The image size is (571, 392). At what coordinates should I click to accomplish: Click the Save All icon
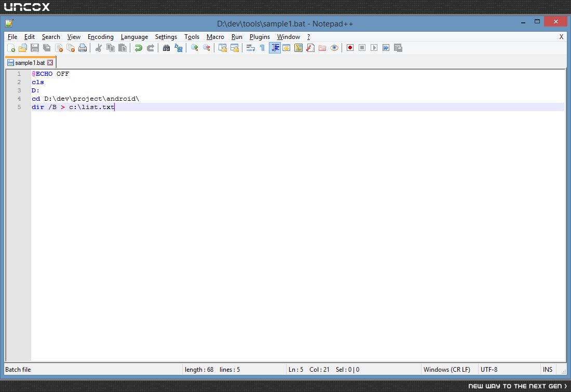(x=47, y=48)
